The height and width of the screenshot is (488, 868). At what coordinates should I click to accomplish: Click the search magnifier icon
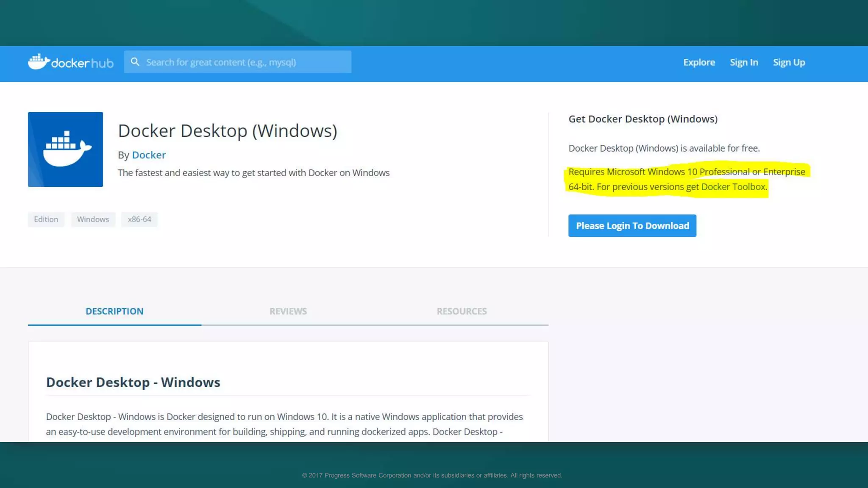[135, 62]
